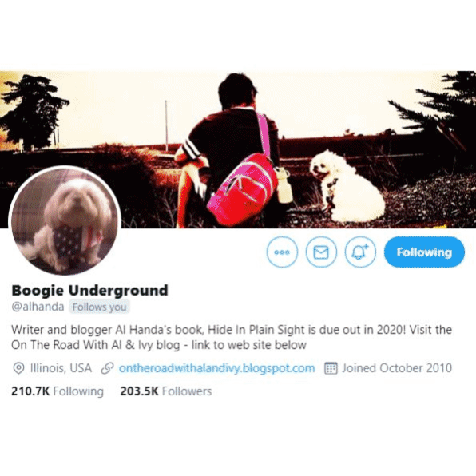Open the circular dog profile avatar
The width and height of the screenshot is (476, 476).
65,220
